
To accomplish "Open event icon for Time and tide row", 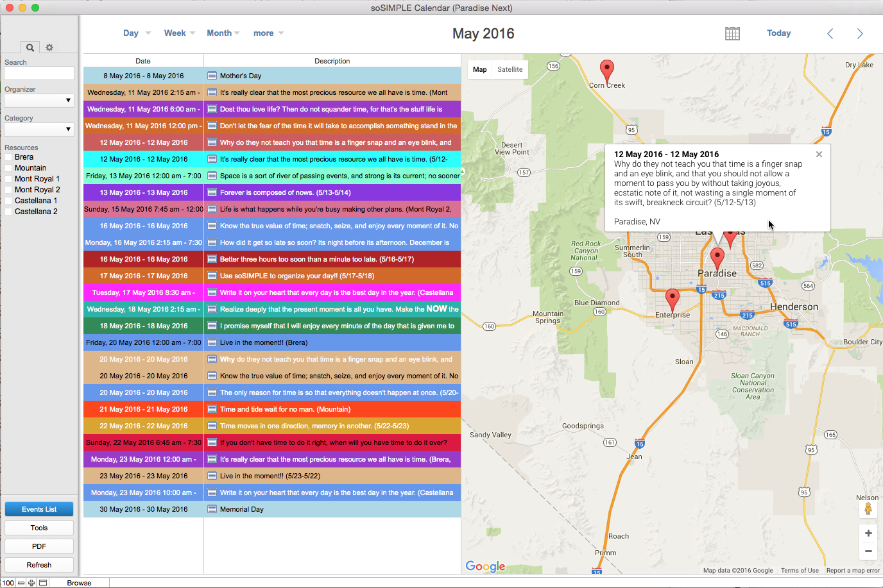I will pyautogui.click(x=212, y=409).
